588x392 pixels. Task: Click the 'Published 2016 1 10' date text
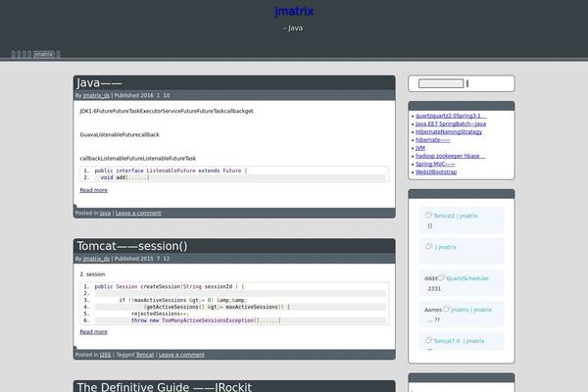142,96
